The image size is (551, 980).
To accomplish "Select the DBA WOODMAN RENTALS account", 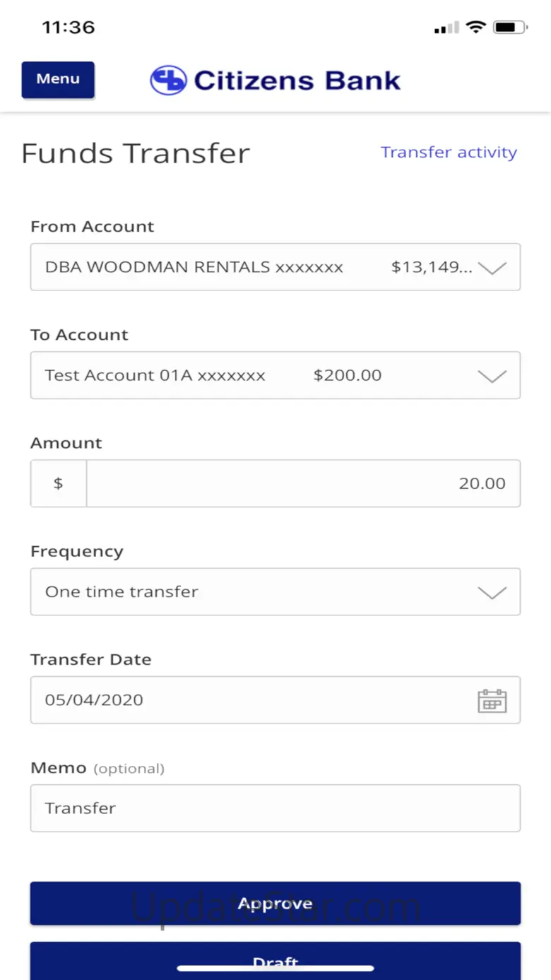I will coord(194,268).
